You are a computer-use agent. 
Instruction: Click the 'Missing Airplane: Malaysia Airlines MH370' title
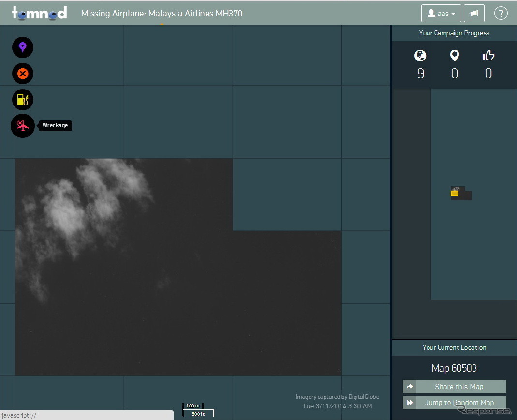(x=162, y=14)
